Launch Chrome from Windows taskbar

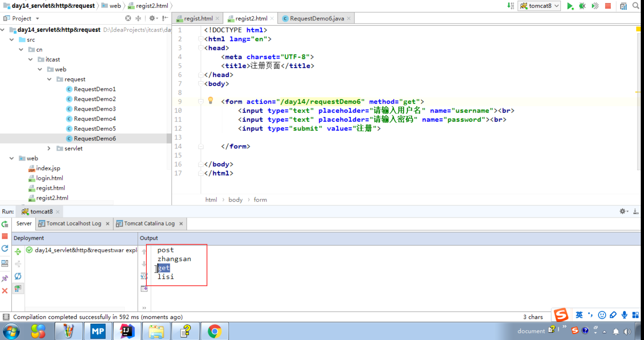tap(214, 331)
